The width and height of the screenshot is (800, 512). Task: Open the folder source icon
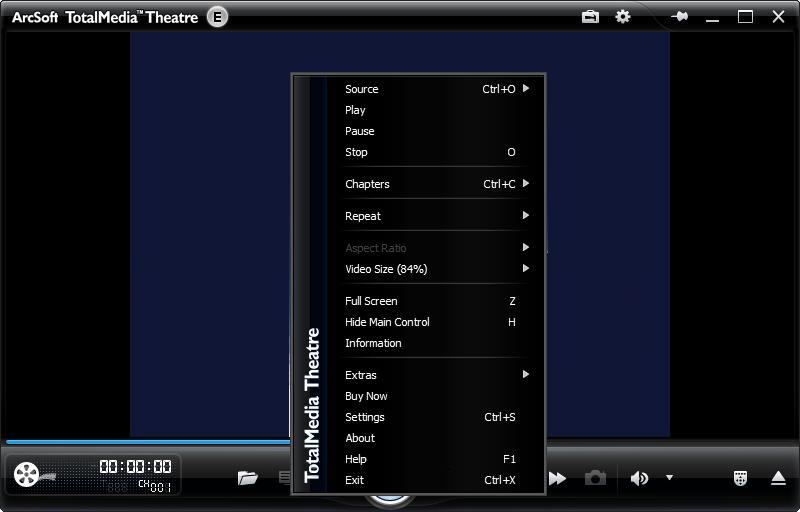(247, 478)
